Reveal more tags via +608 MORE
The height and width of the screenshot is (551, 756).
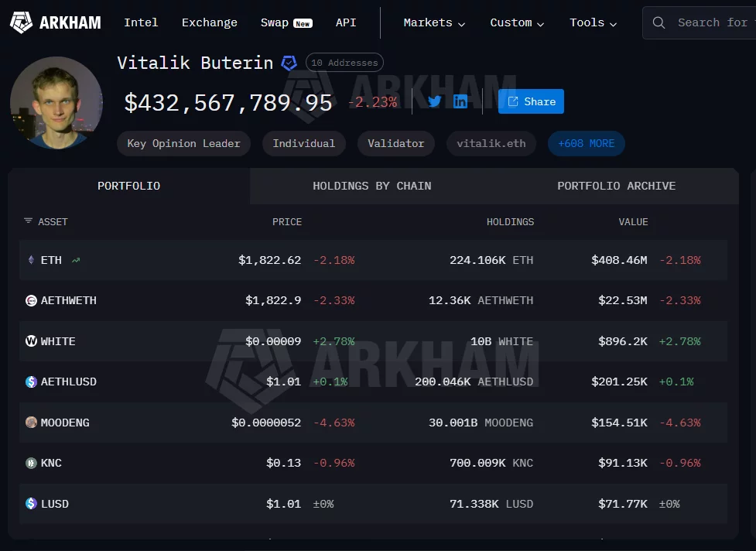coord(586,143)
